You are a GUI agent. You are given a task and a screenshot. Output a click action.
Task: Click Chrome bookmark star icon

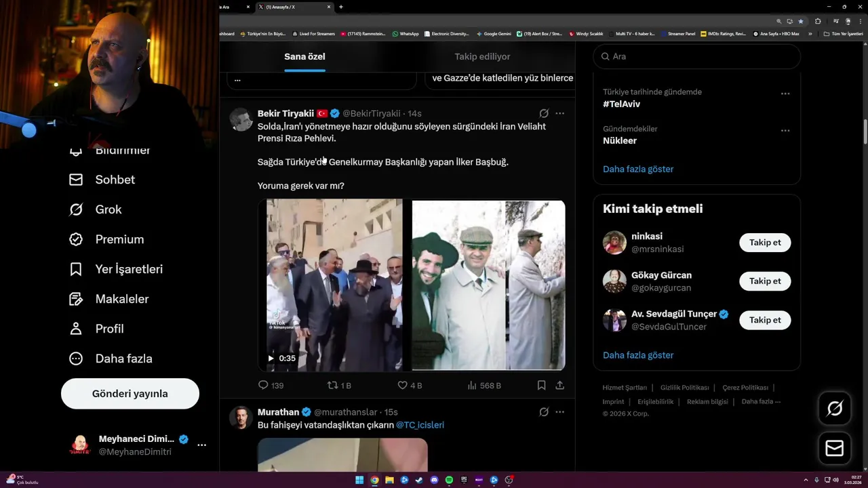pyautogui.click(x=800, y=21)
